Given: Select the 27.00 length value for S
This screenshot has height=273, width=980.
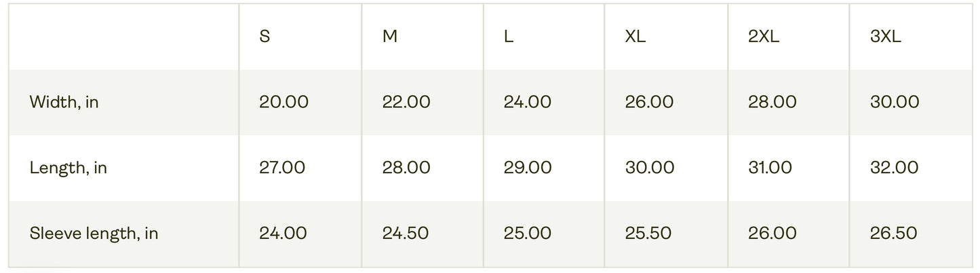Looking at the screenshot, I should [282, 168].
